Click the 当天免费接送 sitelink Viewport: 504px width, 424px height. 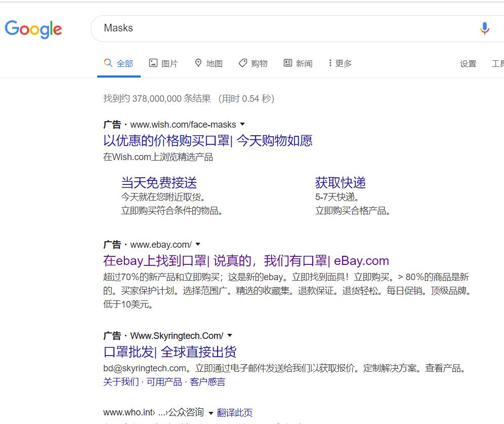[158, 182]
